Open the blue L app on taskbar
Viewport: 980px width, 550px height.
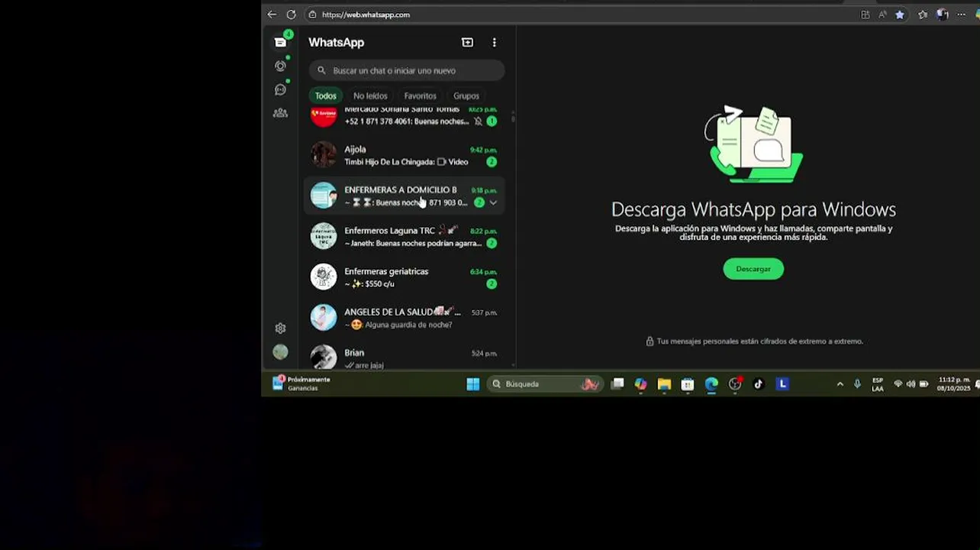point(782,384)
